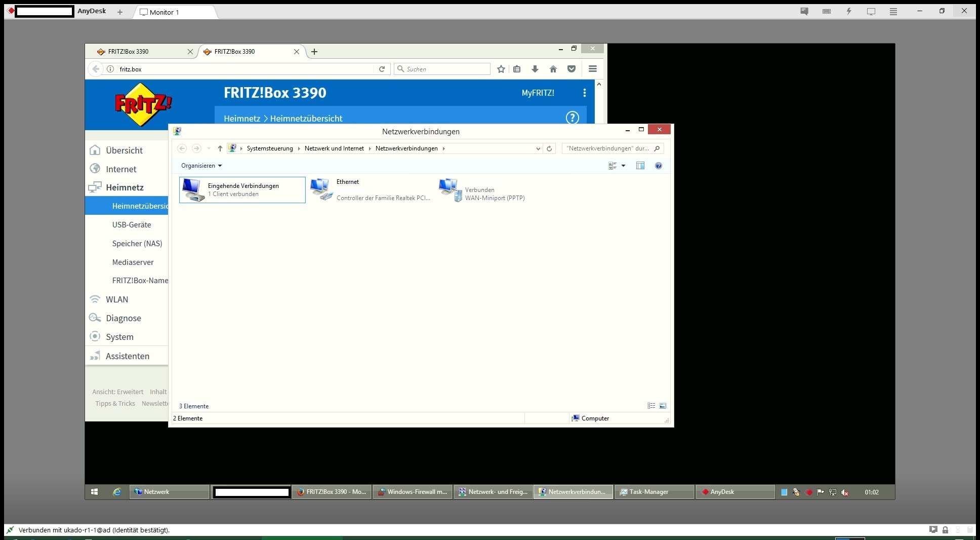Select Speicher (NAS) in the sidebar
This screenshot has width=980, height=540.
[137, 244]
